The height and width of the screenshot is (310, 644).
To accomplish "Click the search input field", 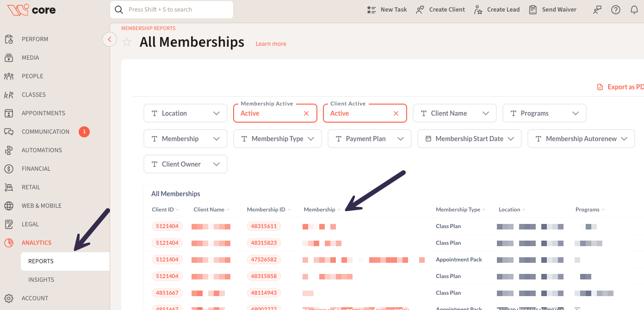I will [176, 10].
